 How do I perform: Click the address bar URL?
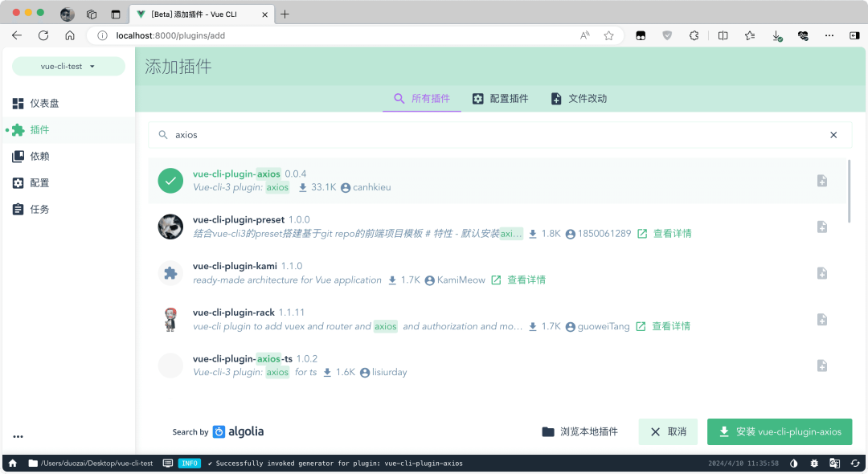click(x=170, y=35)
